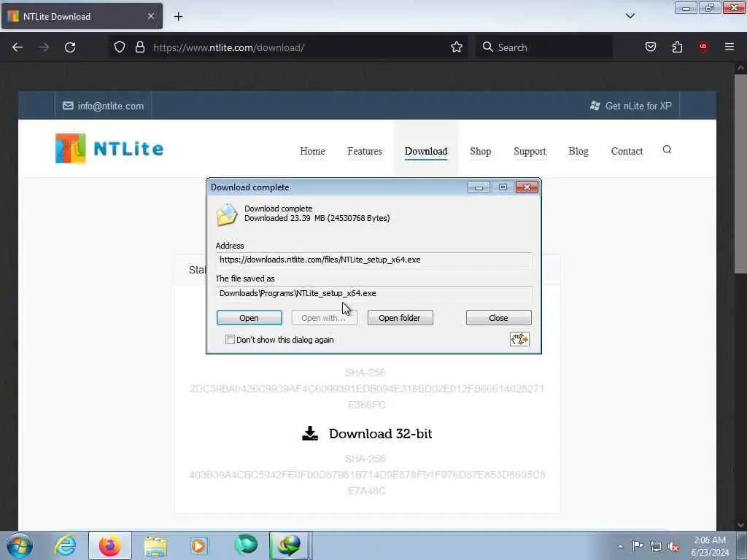Viewport: 747px width, 560px height.
Task: Click the file saved as path field
Action: pos(374,293)
